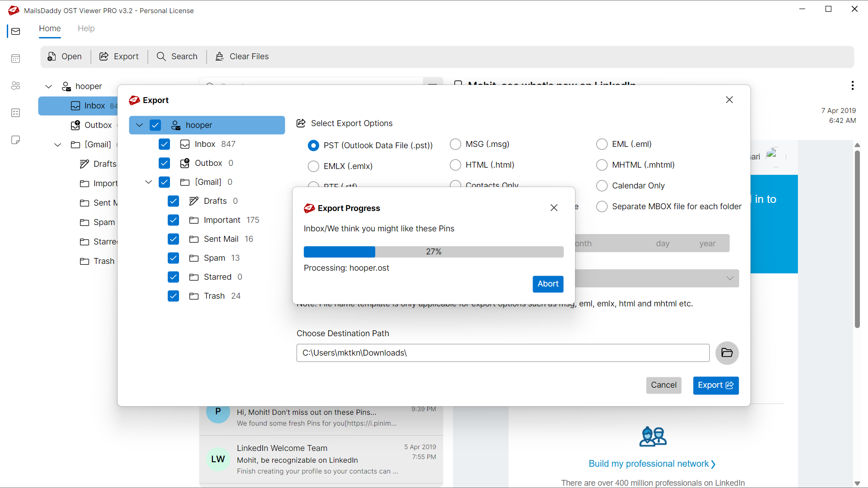Viewport: 868px width, 488px height.
Task: Select the MHTML (.mhtml) export option
Action: [602, 165]
